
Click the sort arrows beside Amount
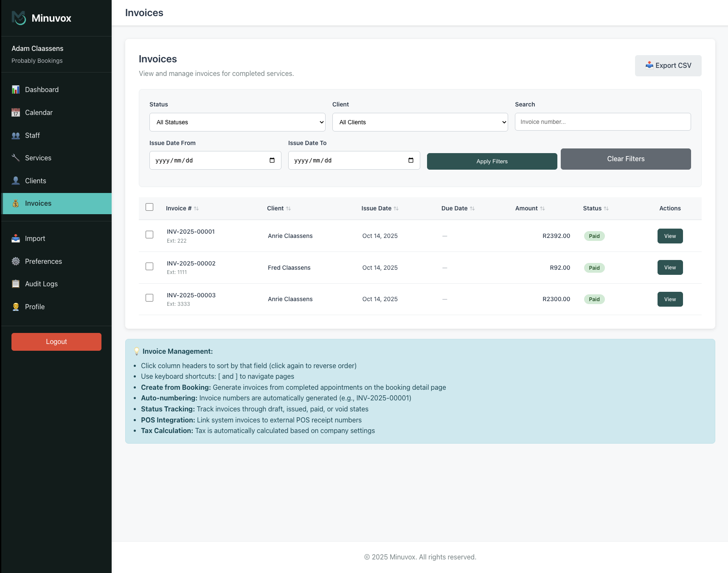point(542,208)
